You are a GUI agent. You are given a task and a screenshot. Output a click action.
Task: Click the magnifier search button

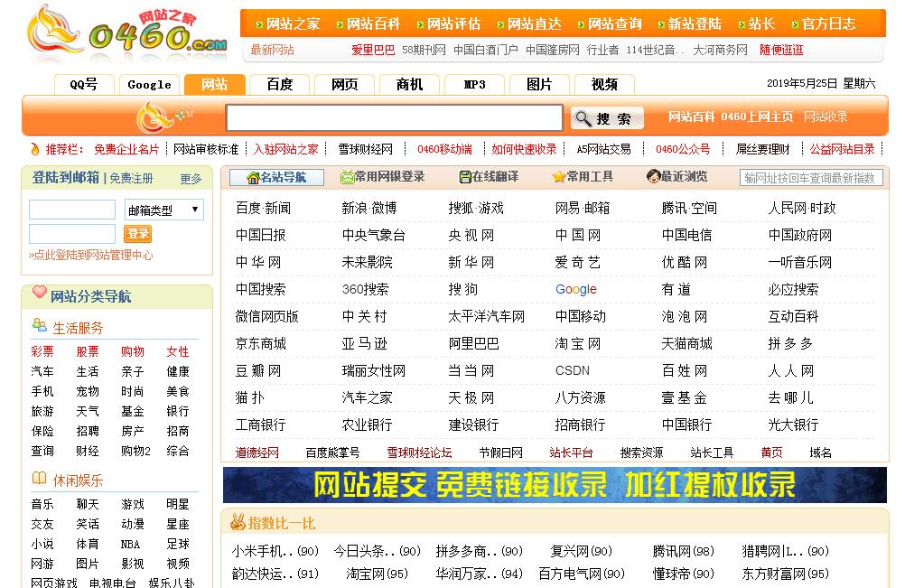tap(606, 118)
